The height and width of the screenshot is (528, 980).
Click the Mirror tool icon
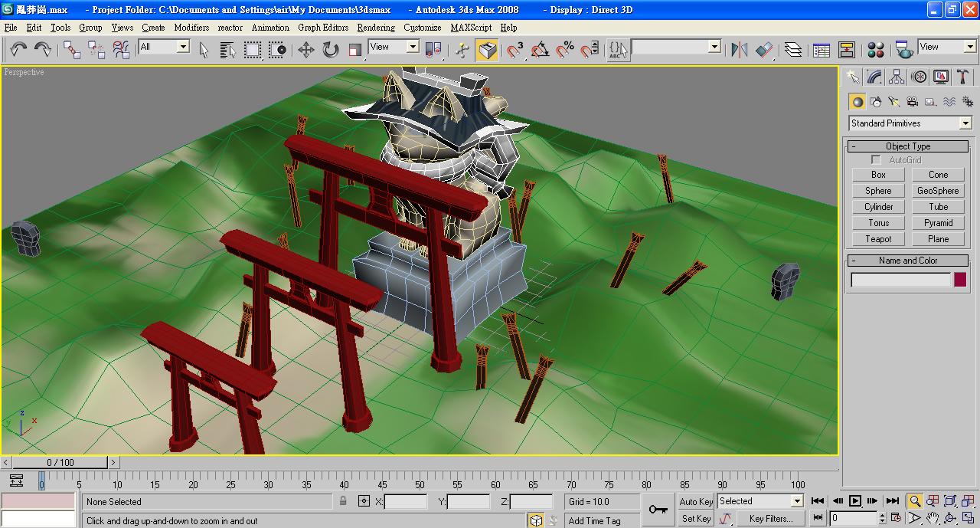(739, 50)
